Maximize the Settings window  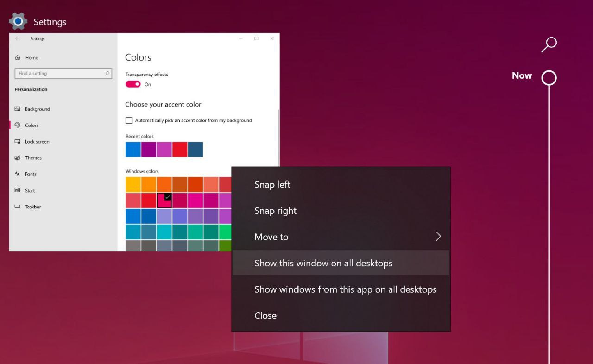[x=256, y=38]
